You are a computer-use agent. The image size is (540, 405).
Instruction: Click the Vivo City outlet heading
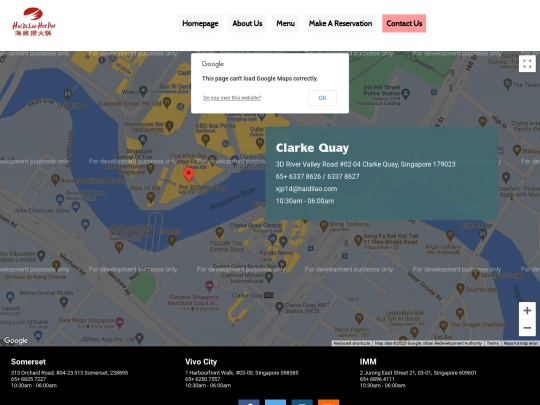pos(201,362)
